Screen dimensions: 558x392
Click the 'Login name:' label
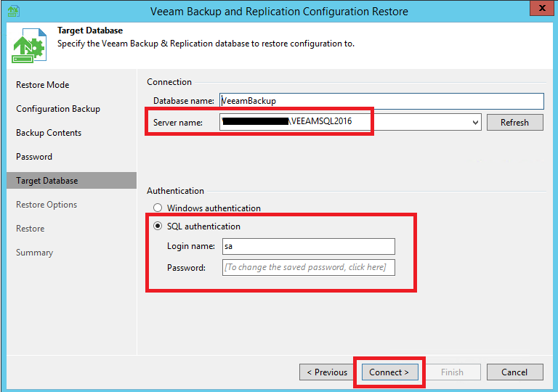pos(191,246)
